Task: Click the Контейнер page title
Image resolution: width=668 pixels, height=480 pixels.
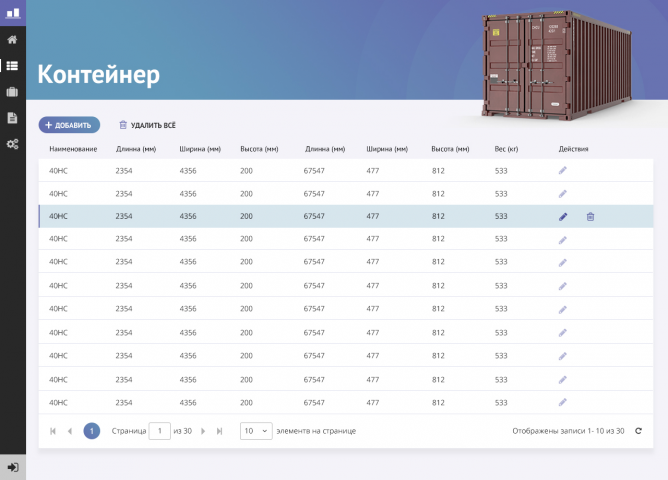Action: pyautogui.click(x=98, y=75)
